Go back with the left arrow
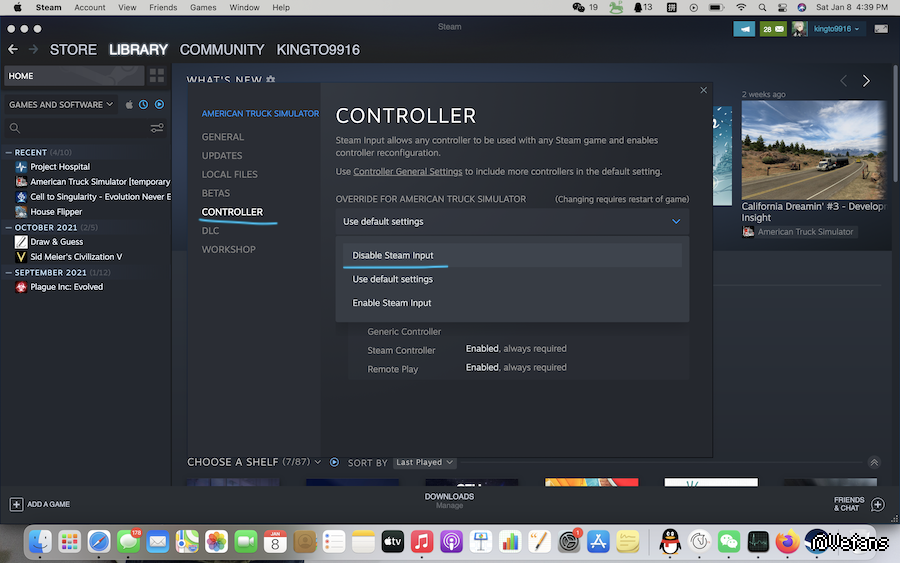This screenshot has width=900, height=563. (13, 49)
